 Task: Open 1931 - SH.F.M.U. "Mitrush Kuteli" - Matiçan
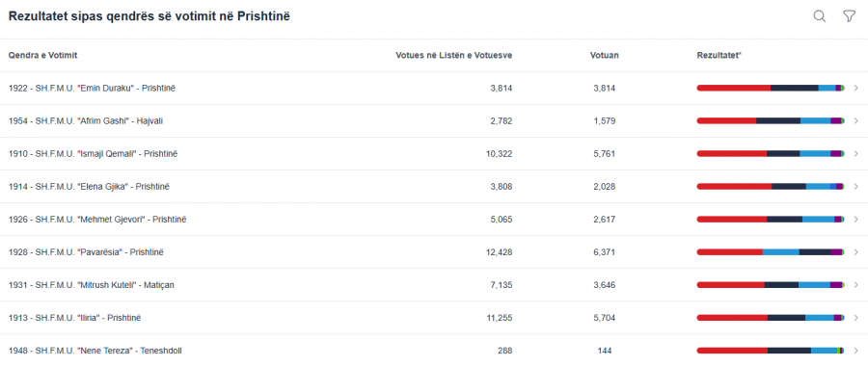pos(92,285)
